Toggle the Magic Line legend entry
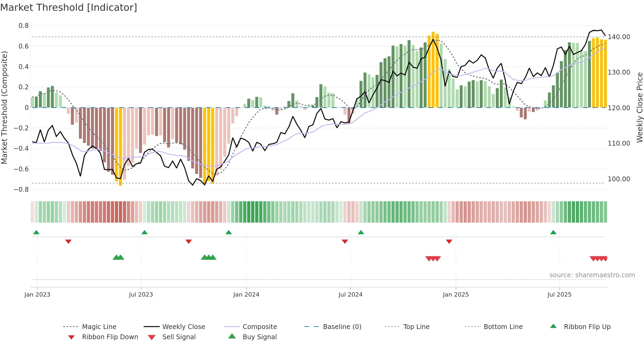Screen dimensions: 644x362 click(x=90, y=327)
